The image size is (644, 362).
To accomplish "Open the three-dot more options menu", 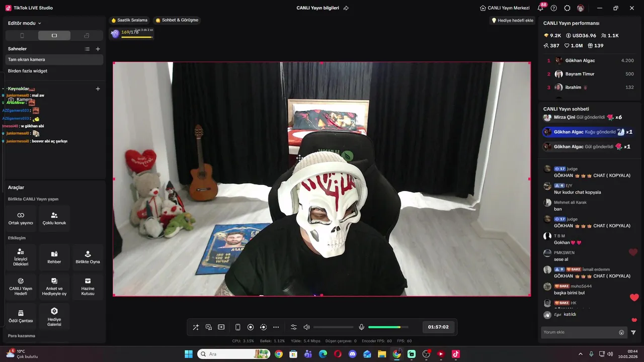I will pyautogui.click(x=276, y=327).
